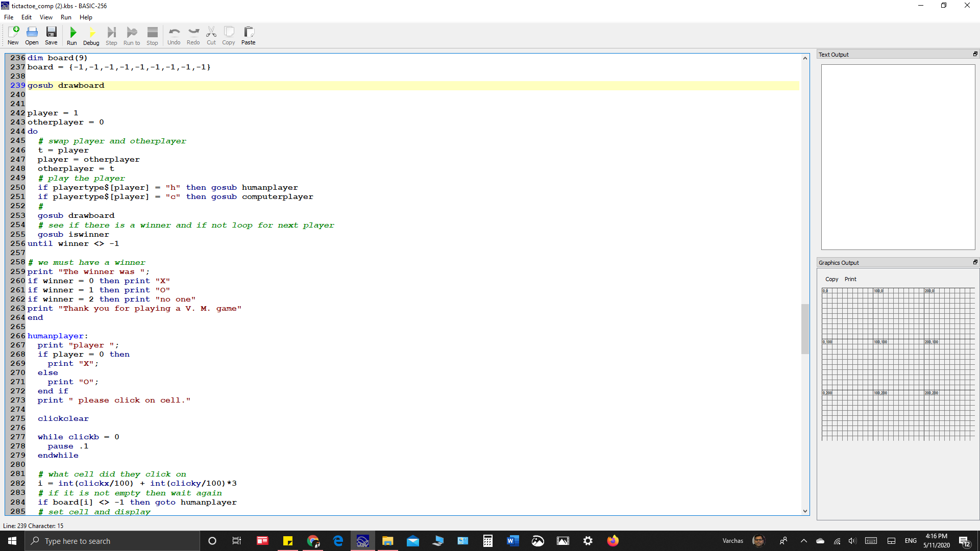
Task: Open Calculator from the taskbar
Action: click(x=488, y=541)
